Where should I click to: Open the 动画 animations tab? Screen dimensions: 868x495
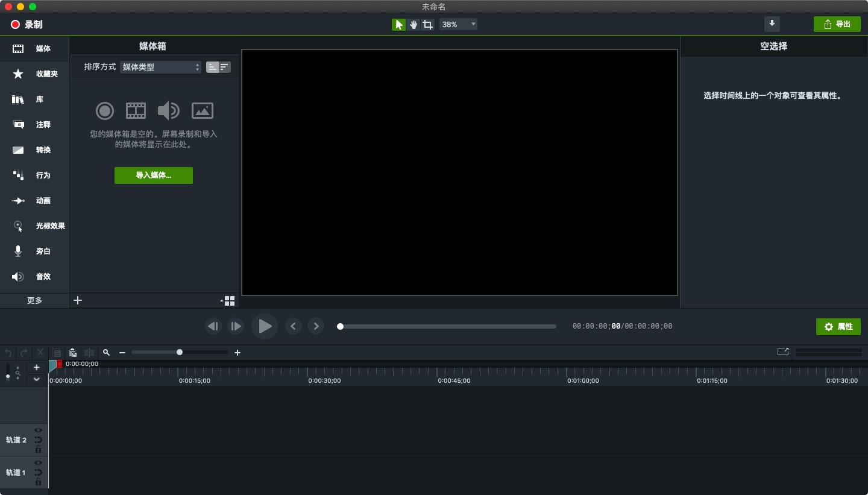(34, 201)
